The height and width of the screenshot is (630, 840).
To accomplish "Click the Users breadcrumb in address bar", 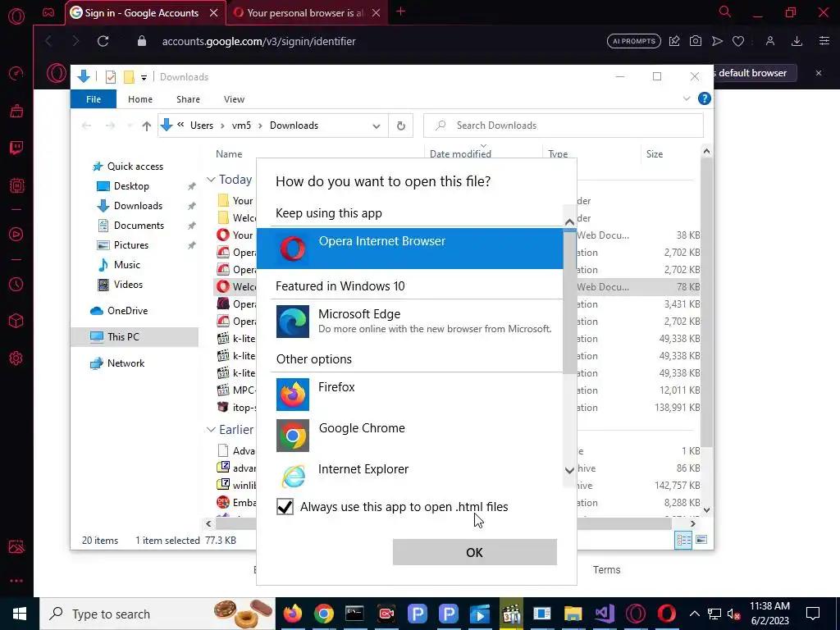I will pyautogui.click(x=202, y=126).
